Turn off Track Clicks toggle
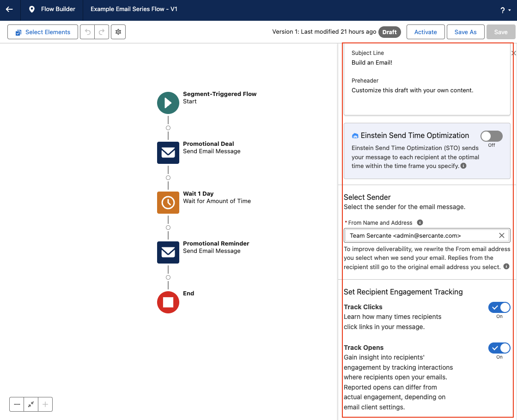 499,307
